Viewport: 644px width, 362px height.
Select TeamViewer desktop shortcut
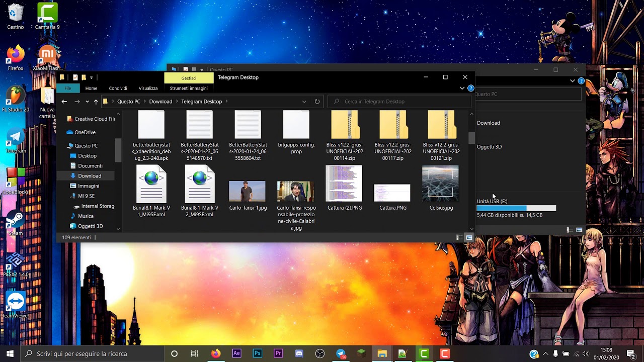pyautogui.click(x=16, y=305)
